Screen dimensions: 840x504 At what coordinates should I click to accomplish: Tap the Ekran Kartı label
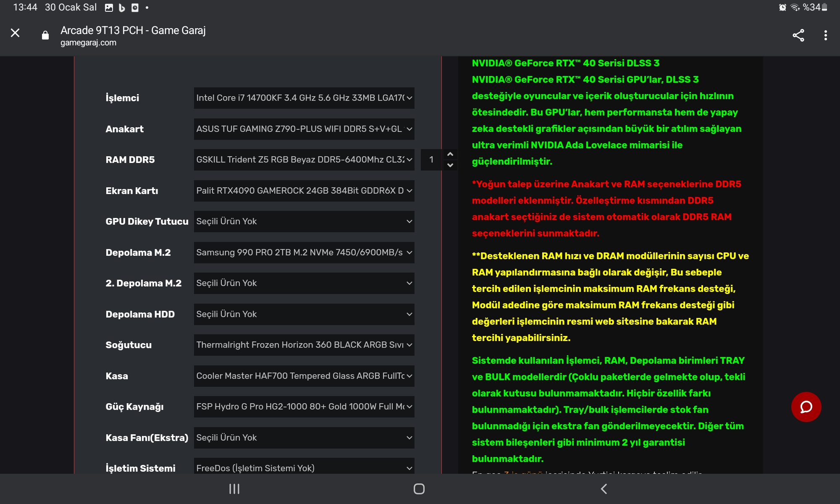tap(132, 191)
